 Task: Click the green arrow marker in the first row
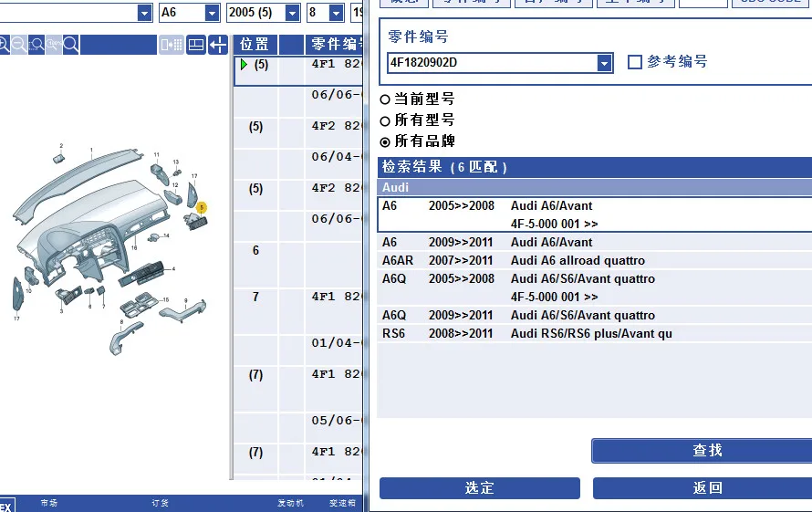[x=244, y=64]
